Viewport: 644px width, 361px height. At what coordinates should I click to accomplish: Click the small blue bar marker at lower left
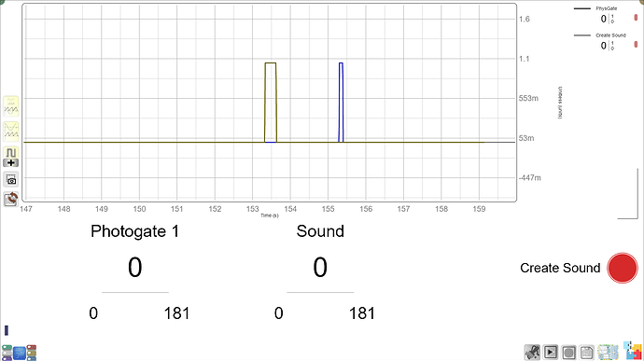pos(7,330)
